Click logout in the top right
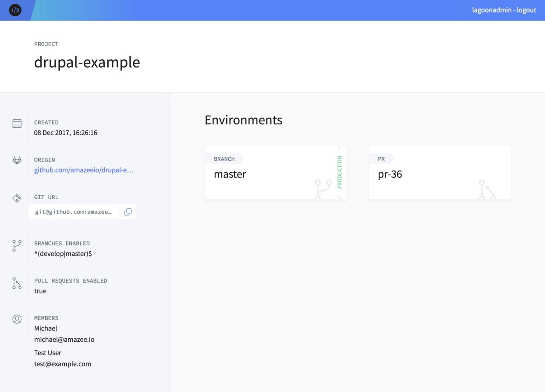This screenshot has width=545, height=392. pyautogui.click(x=527, y=10)
